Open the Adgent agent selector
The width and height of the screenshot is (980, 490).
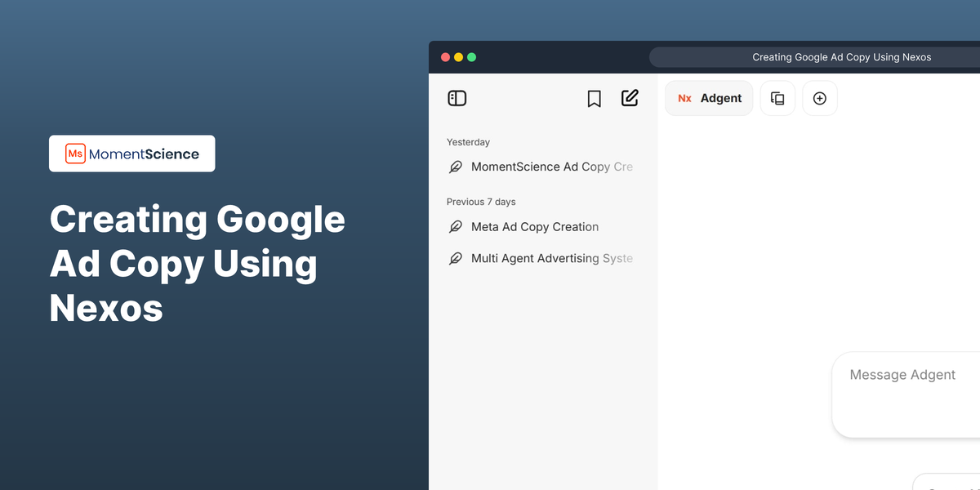tap(709, 98)
